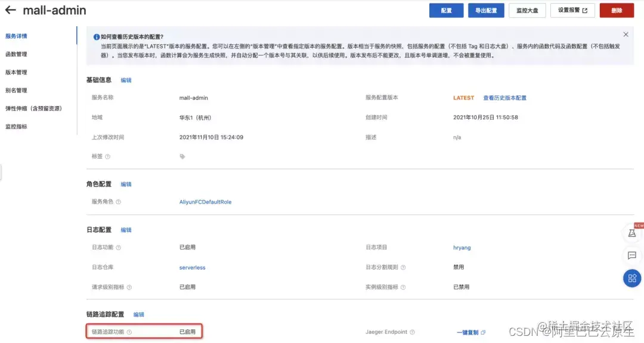Click 已禁用 value for 实例级别指标
644x343 pixels.
(x=461, y=287)
